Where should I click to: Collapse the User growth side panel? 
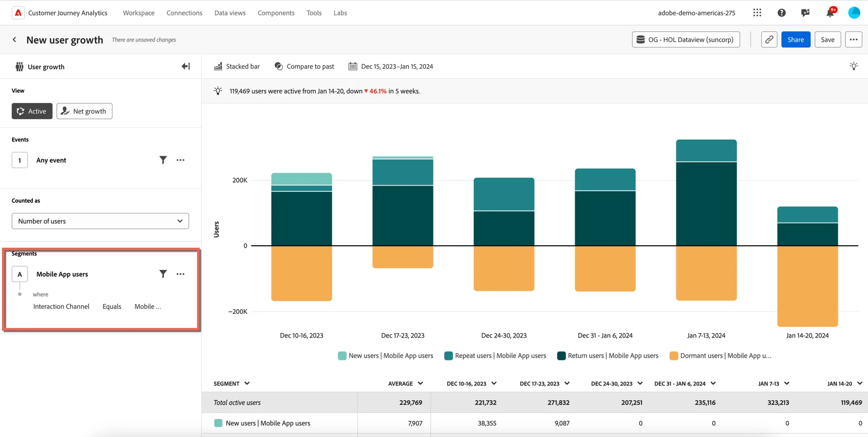[x=185, y=66]
